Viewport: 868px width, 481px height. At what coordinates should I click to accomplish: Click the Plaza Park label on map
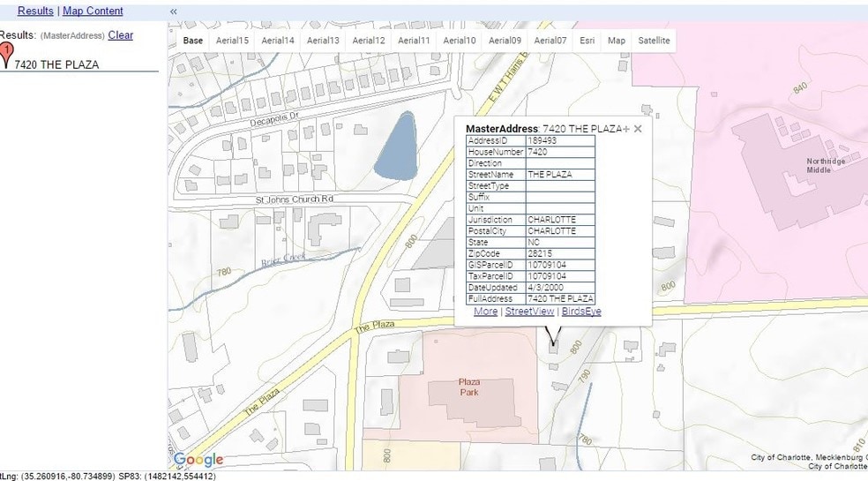click(469, 387)
